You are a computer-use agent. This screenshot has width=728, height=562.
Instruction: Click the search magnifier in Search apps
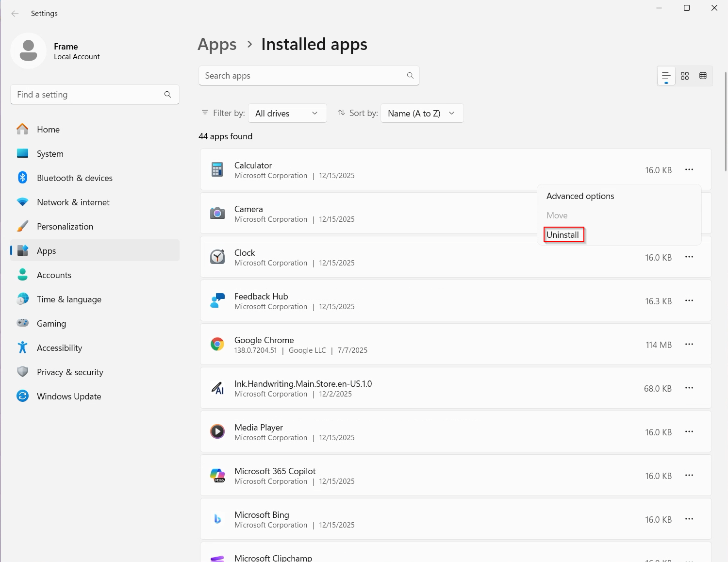coord(410,76)
